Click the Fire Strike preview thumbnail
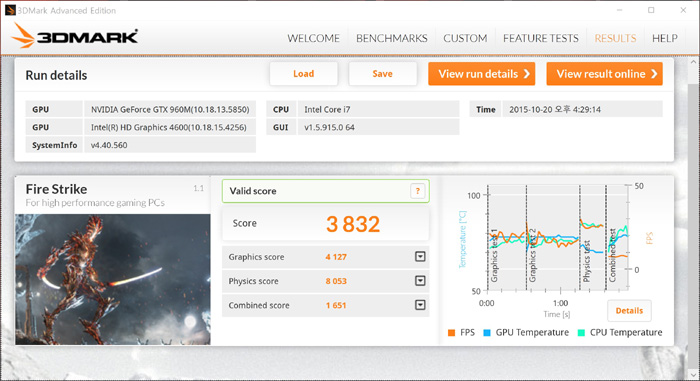 click(112, 280)
